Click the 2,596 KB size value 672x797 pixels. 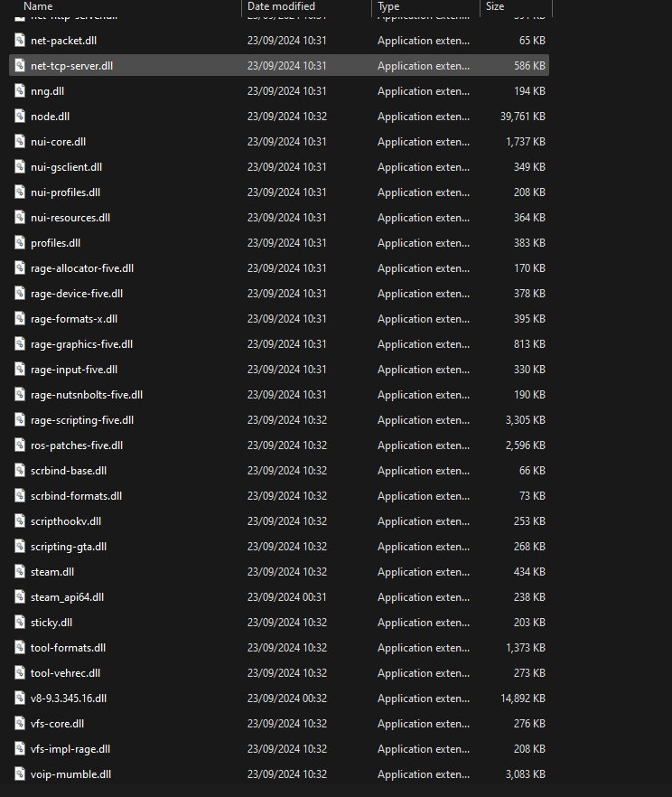525,445
